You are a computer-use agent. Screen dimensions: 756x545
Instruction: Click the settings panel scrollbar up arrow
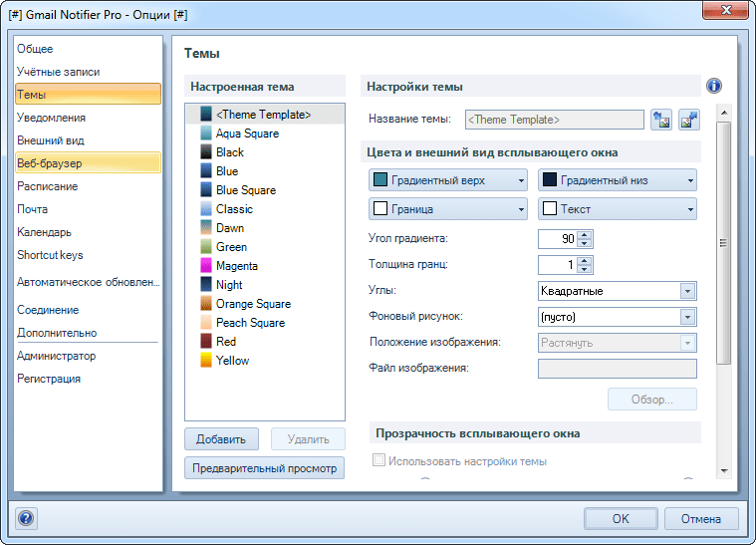click(724, 113)
